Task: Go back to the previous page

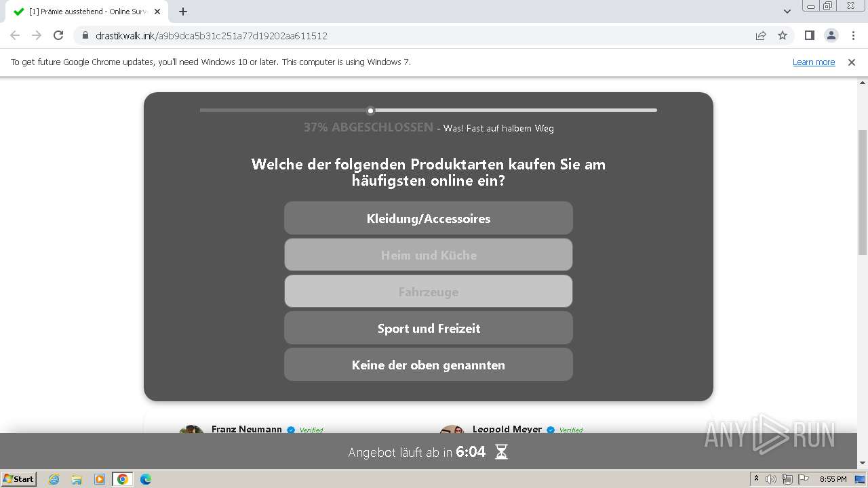Action: [15, 35]
